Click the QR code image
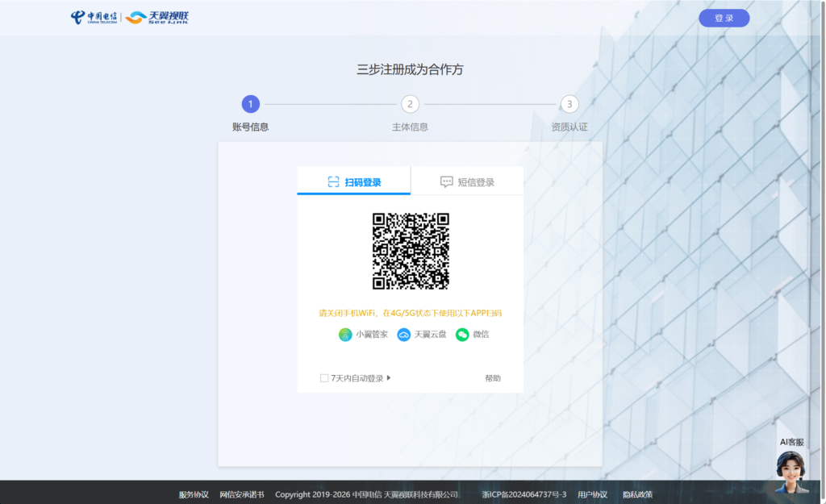826x504 pixels. 411,252
